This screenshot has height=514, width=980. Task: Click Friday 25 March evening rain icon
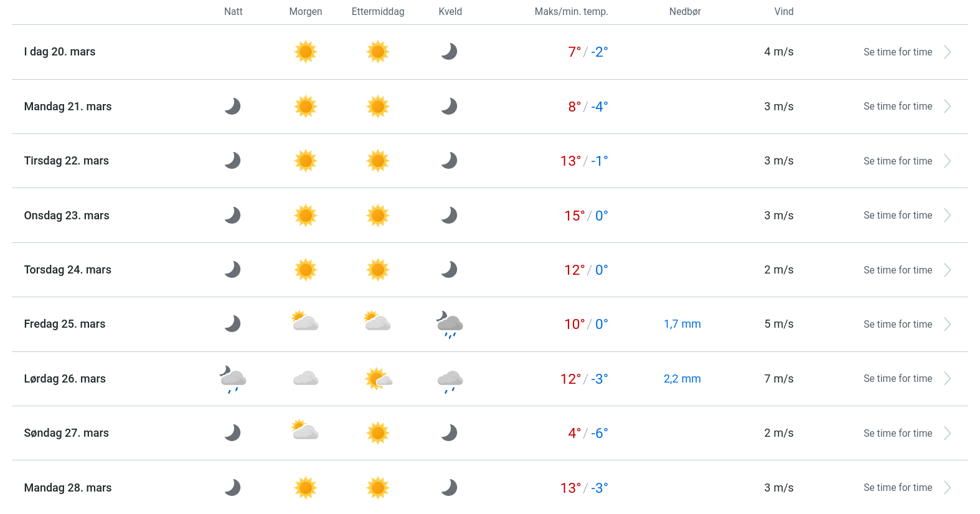coord(450,324)
